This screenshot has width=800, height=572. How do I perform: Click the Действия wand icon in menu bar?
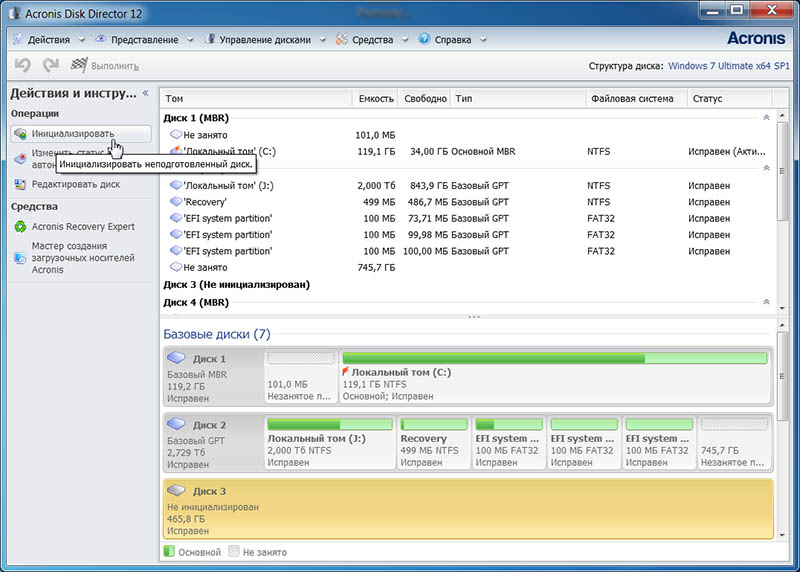[x=18, y=39]
